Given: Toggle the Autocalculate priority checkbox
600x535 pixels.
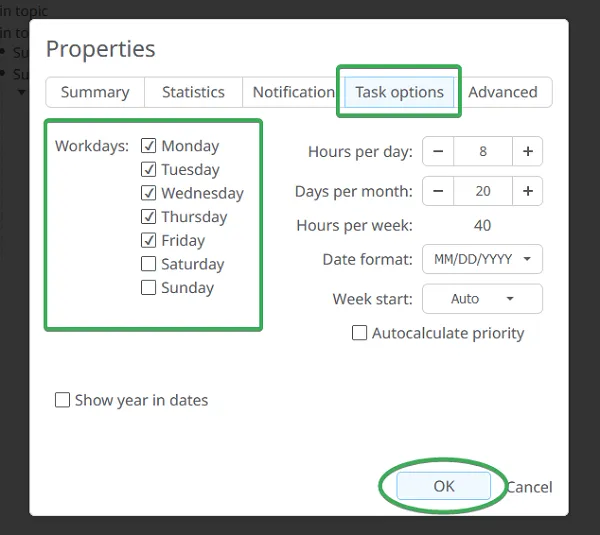Looking at the screenshot, I should point(360,333).
